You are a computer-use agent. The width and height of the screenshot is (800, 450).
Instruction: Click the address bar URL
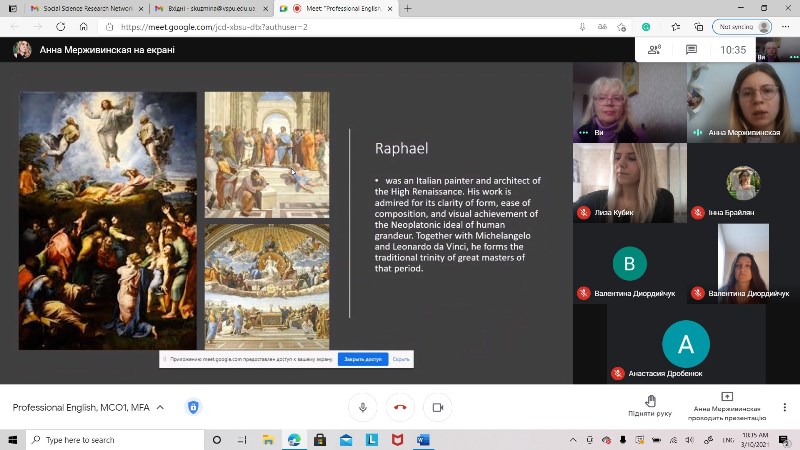tap(214, 27)
